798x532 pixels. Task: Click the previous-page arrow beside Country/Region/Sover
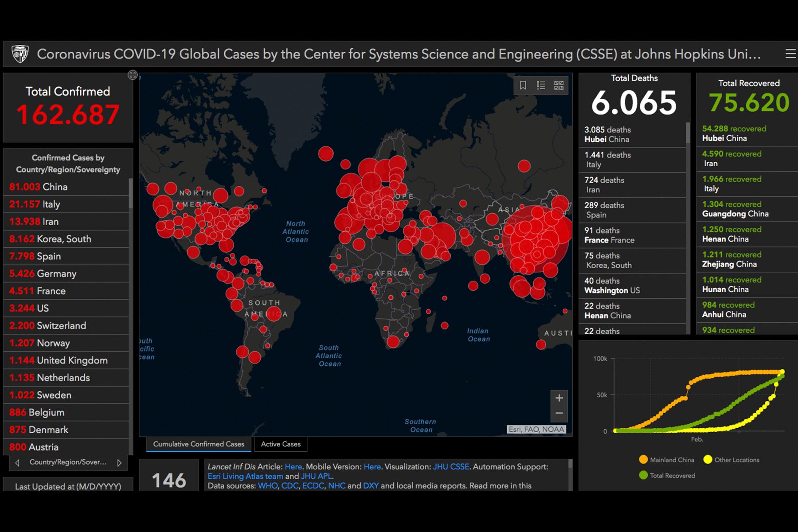click(x=18, y=462)
